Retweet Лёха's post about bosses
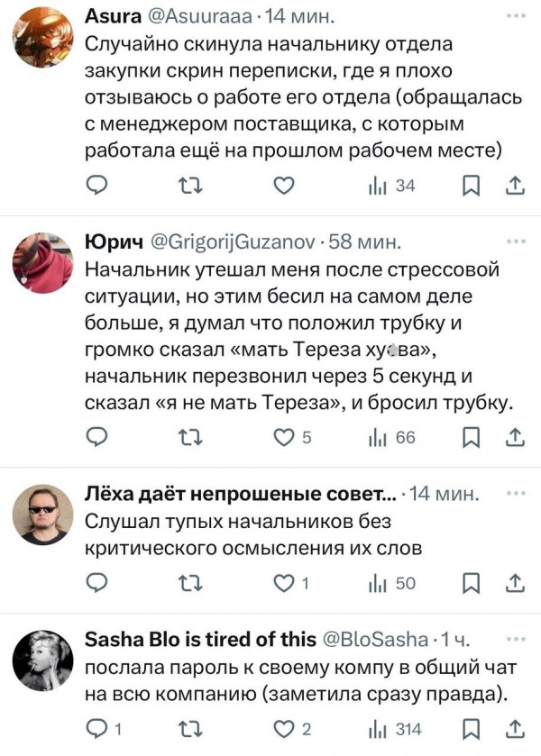The height and width of the screenshot is (756, 541). click(x=190, y=583)
